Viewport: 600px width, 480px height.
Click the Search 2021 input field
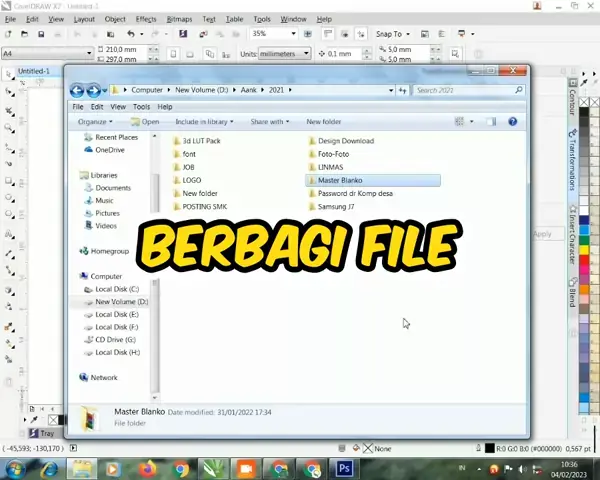[x=465, y=90]
